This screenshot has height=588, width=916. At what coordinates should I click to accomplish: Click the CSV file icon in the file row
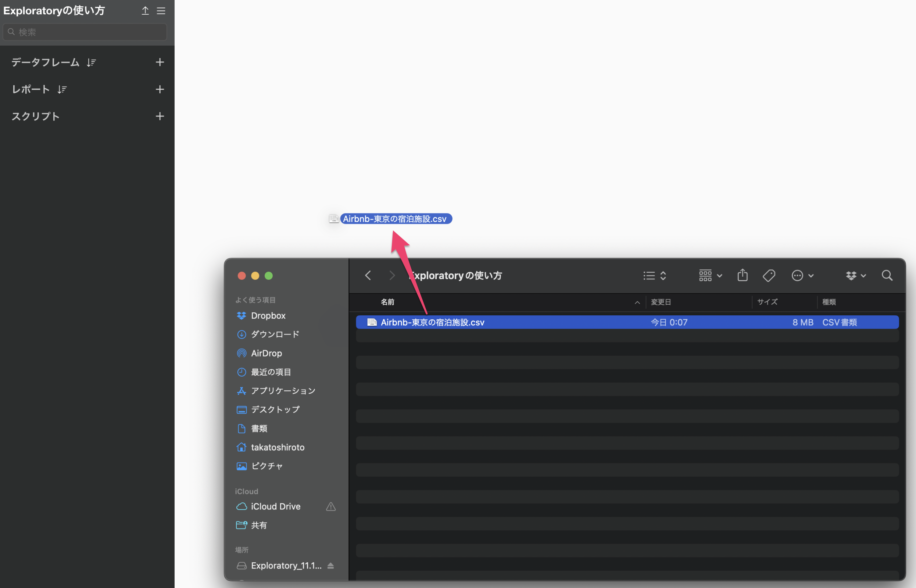point(372,322)
